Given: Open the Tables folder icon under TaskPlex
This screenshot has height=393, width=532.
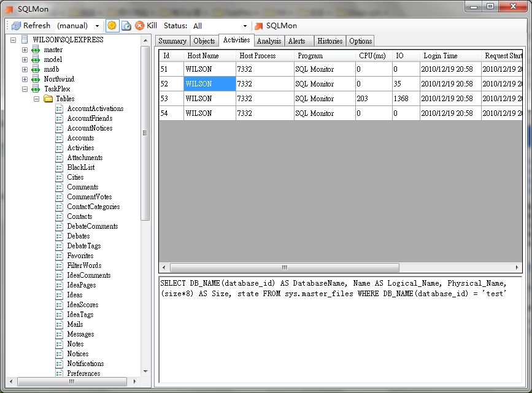Looking at the screenshot, I should tap(48, 98).
